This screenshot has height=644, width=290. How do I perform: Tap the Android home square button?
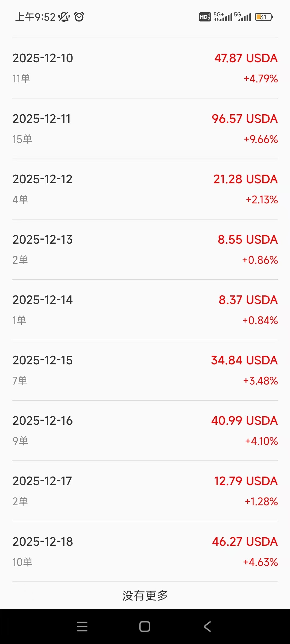point(145,627)
